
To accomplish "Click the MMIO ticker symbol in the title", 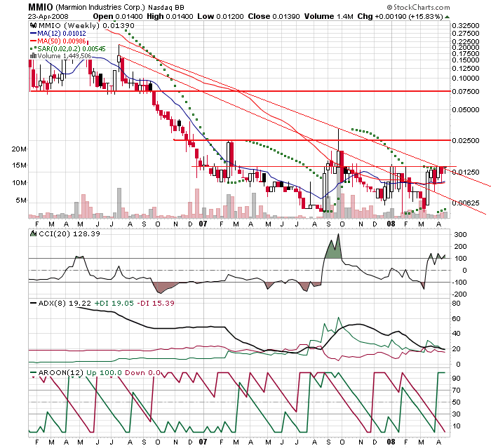I will click(x=41, y=7).
